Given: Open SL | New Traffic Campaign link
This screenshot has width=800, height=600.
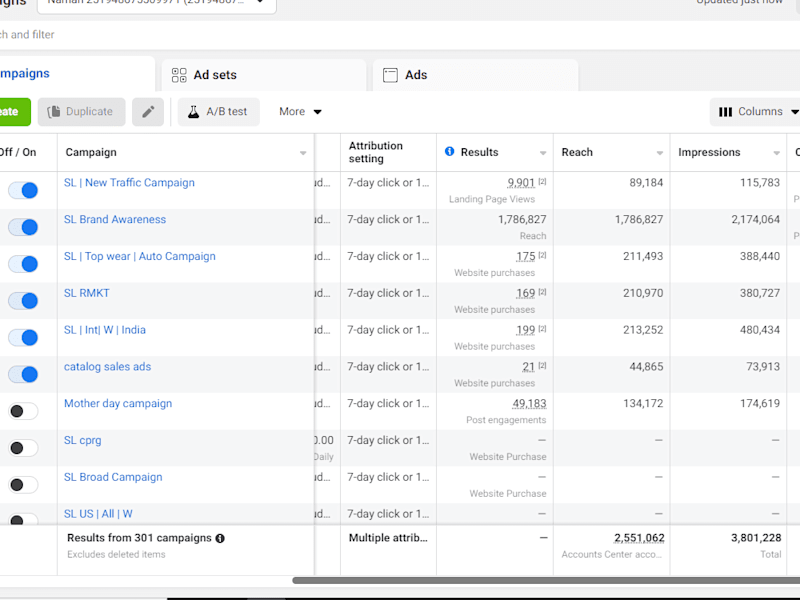Looking at the screenshot, I should 129,183.
